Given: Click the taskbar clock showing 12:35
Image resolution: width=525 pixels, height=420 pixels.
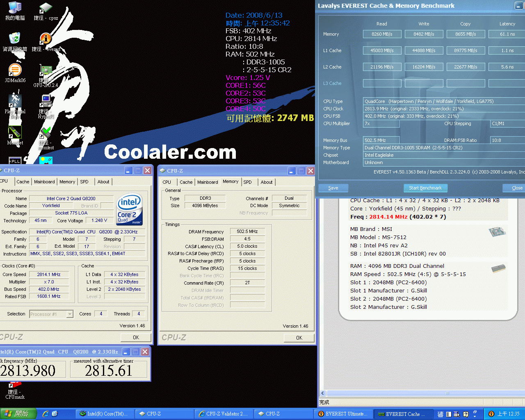Looking at the screenshot, I should click(508, 414).
